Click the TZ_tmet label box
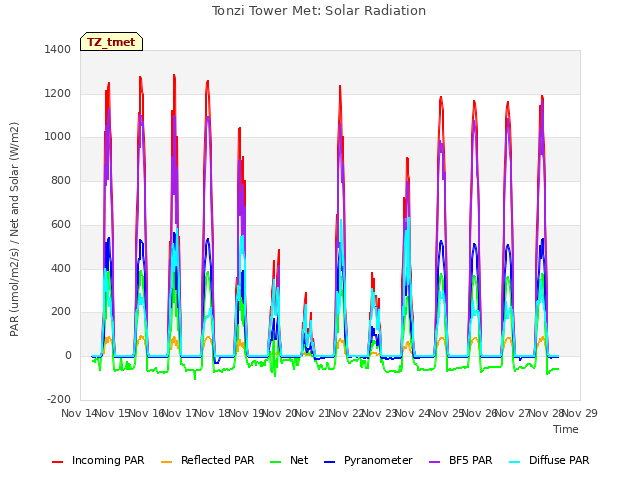 (111, 42)
